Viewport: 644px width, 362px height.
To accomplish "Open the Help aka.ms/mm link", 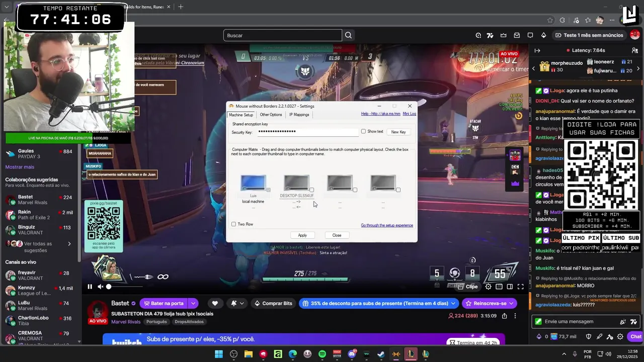I will [x=380, y=114].
